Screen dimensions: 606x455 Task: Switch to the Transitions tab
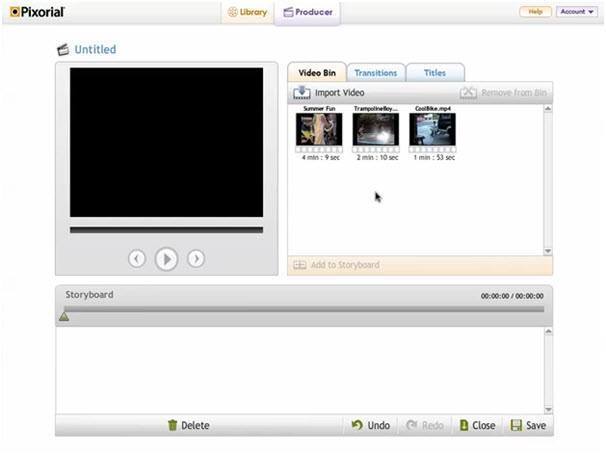coord(377,73)
